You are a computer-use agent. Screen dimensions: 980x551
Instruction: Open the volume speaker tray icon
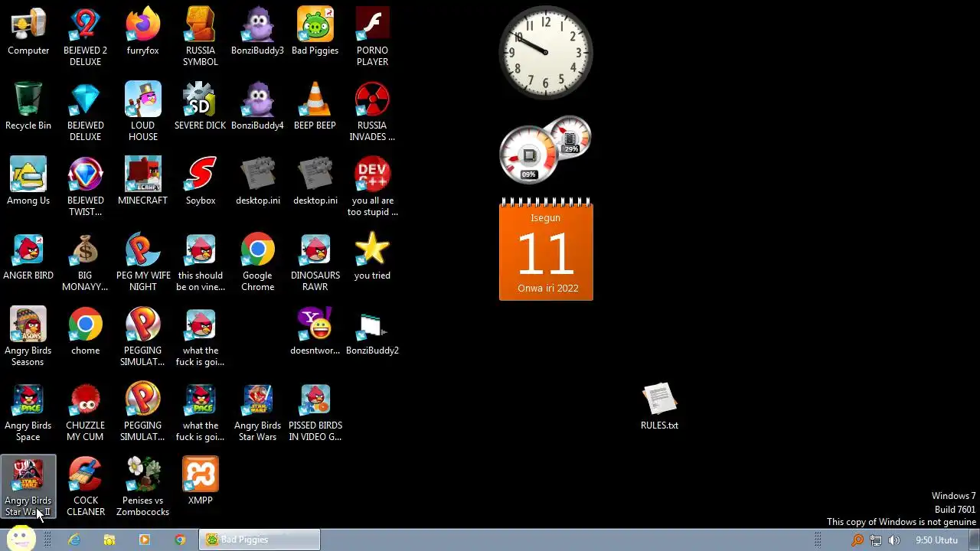point(894,540)
